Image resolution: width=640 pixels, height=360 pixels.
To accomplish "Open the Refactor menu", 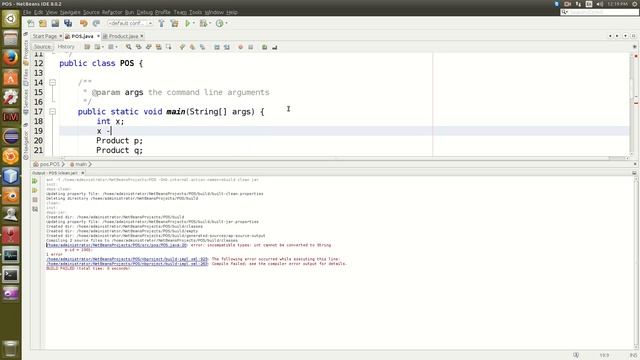I will point(112,12).
